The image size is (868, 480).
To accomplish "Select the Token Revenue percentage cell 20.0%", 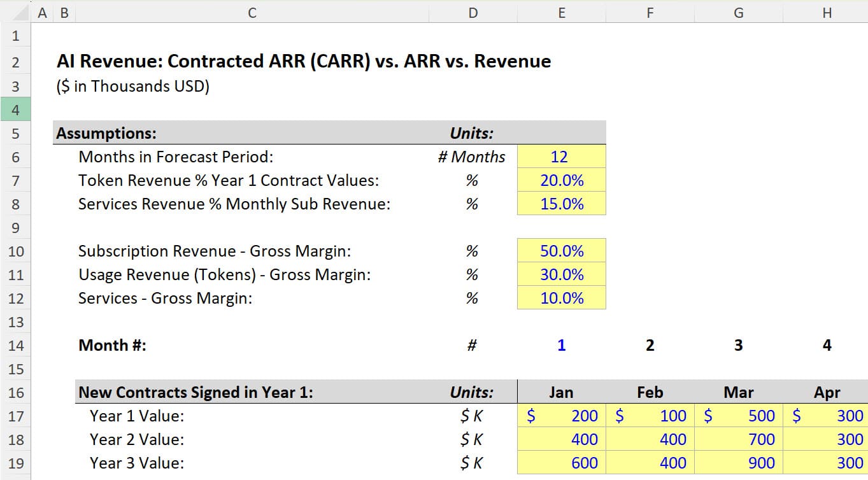I will (x=561, y=180).
